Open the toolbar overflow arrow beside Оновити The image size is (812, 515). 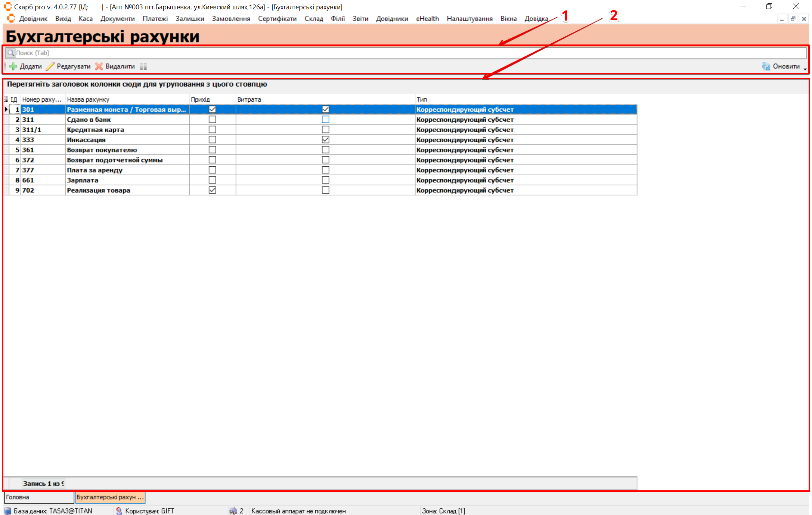point(805,69)
